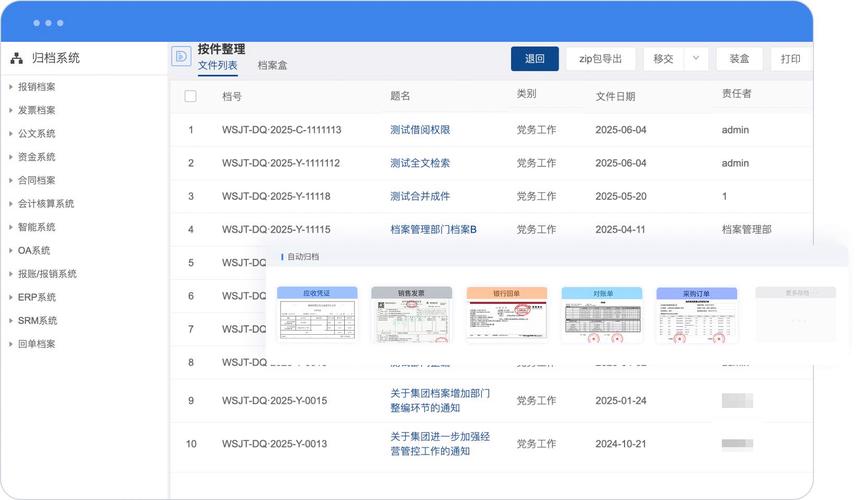Click the 归档系统 sidebar title
Screen dimensions: 861x500
pos(55,58)
